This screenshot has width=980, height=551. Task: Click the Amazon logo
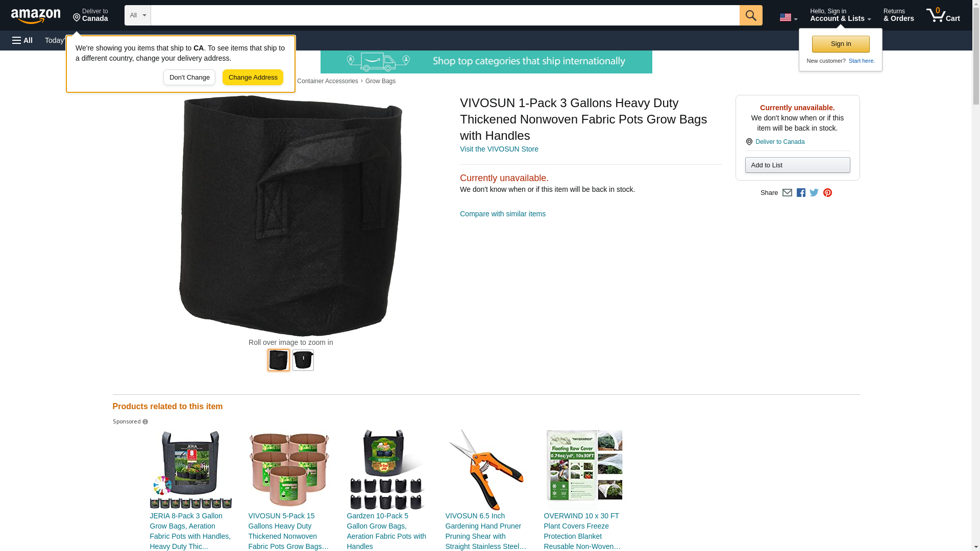pos(36,16)
